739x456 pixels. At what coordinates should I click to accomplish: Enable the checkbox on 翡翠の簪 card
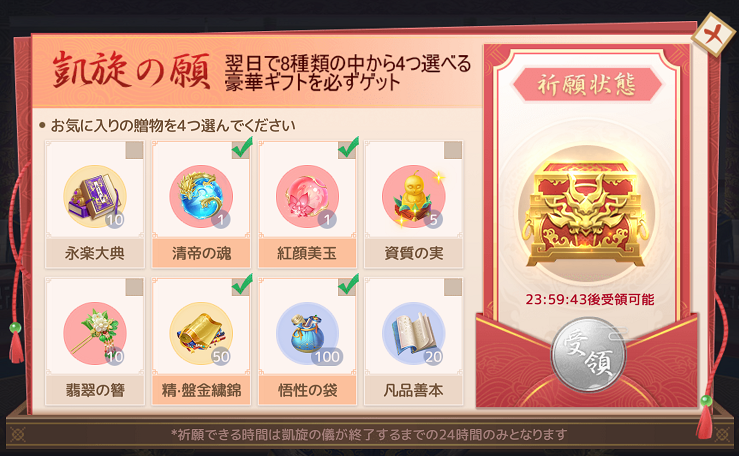pos(134,287)
